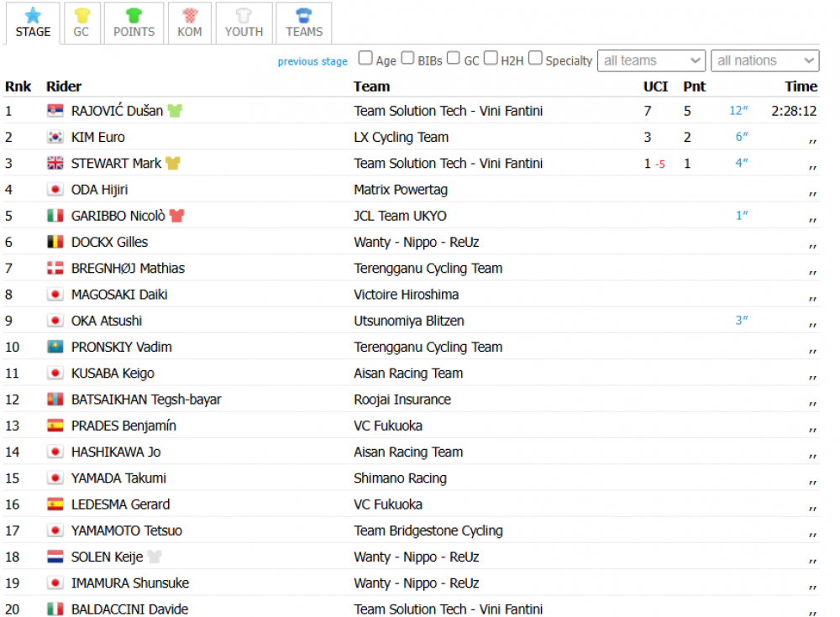The image size is (840, 617).
Task: Click the Japanese flag beside YAMAMOTO Tetsuo
Action: pyautogui.click(x=55, y=531)
